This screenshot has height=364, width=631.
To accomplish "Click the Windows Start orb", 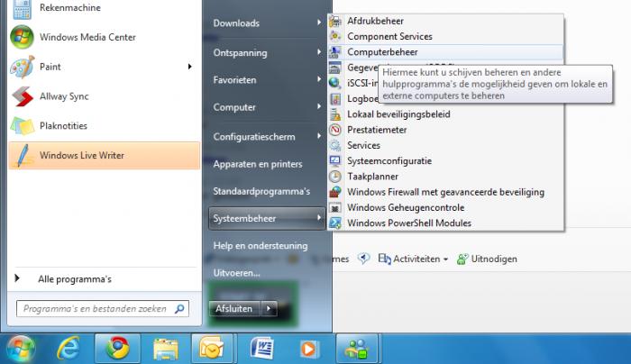I will click(x=20, y=349).
